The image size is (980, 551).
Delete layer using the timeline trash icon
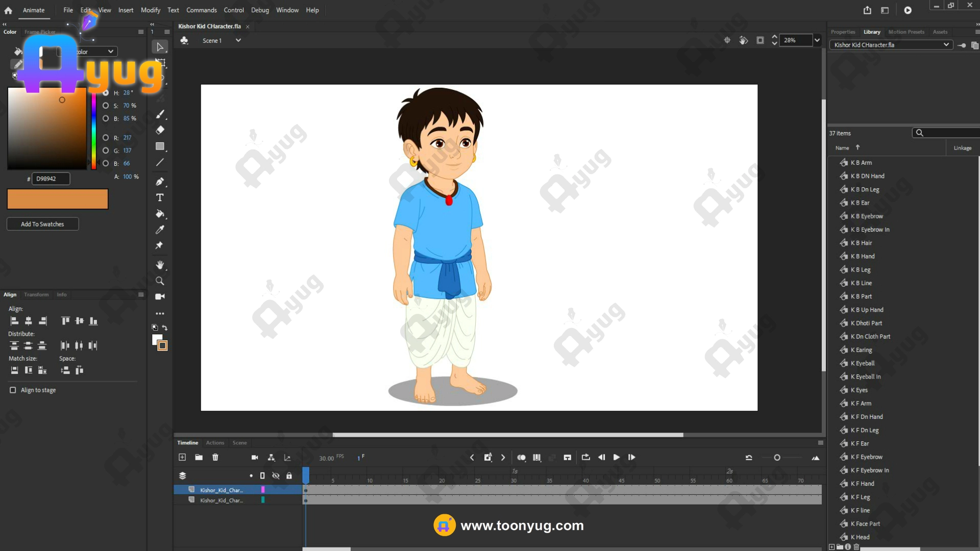point(215,457)
